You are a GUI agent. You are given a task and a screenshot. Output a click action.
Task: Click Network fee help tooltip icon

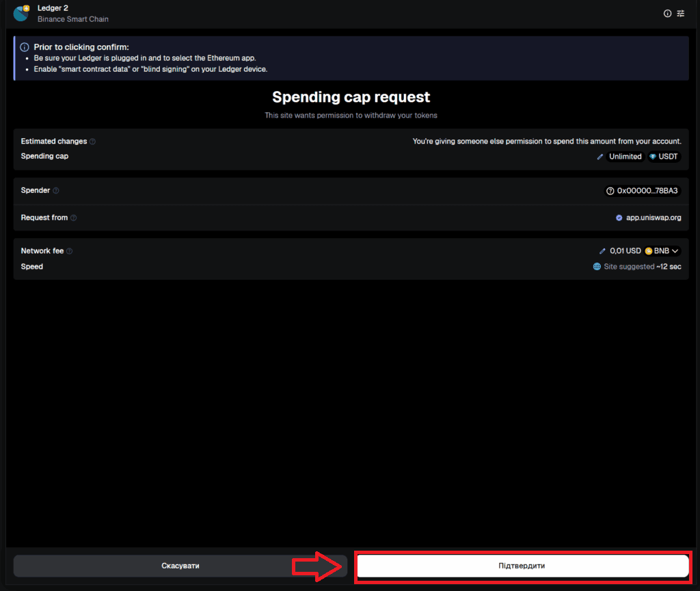pos(69,251)
